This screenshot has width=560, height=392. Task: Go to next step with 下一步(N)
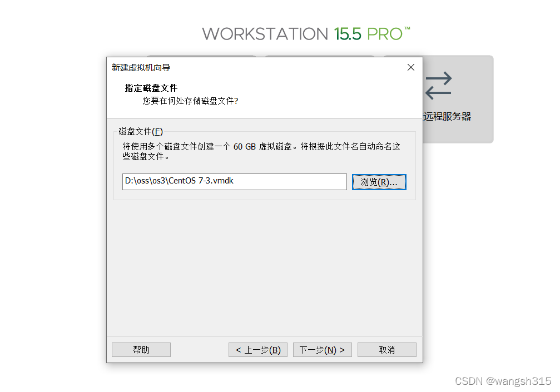click(322, 350)
